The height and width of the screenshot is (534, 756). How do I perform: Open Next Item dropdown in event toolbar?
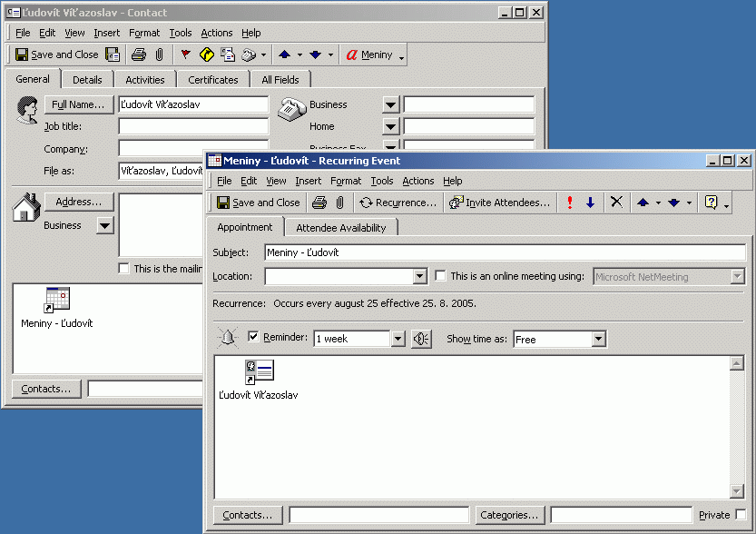(x=689, y=203)
